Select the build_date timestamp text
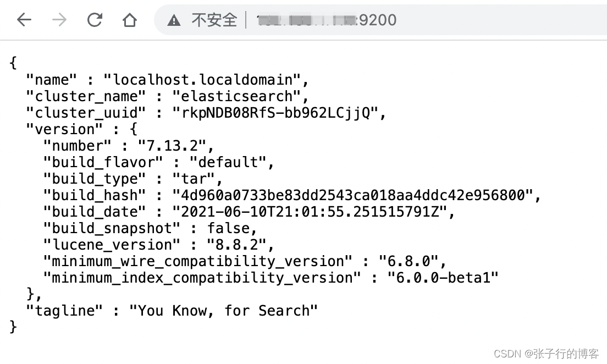 coord(313,212)
